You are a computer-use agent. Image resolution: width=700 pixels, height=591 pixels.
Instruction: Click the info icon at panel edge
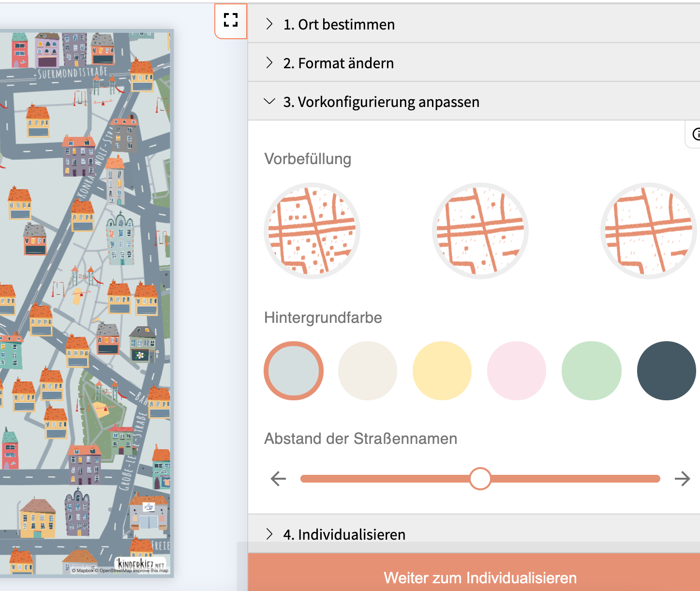696,134
